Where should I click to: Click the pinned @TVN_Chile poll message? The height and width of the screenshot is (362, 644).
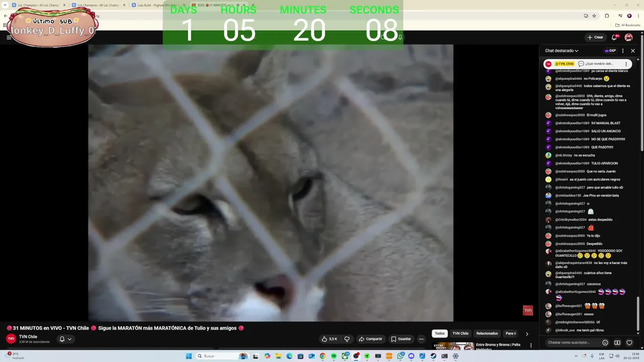click(x=588, y=64)
